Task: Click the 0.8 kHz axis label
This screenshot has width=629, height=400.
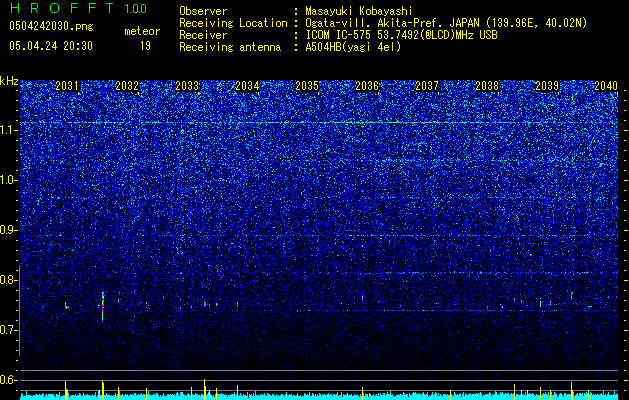Action: coord(9,280)
